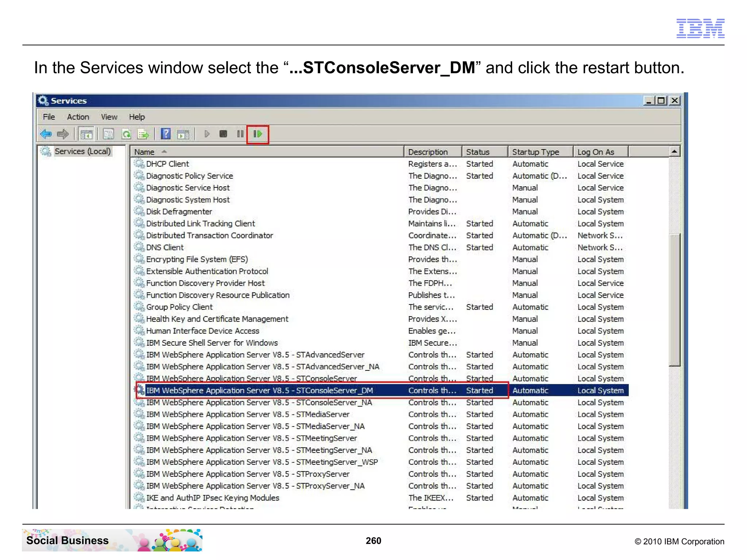Click the gear icon beside STMediaServer
The width and height of the screenshot is (747, 560).
click(x=139, y=414)
